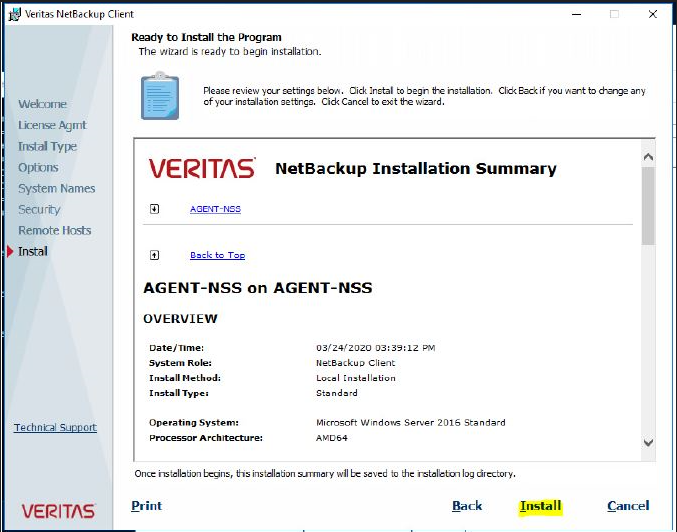The height and width of the screenshot is (532, 677).
Task: Open the Technical Support link
Action: coord(55,427)
